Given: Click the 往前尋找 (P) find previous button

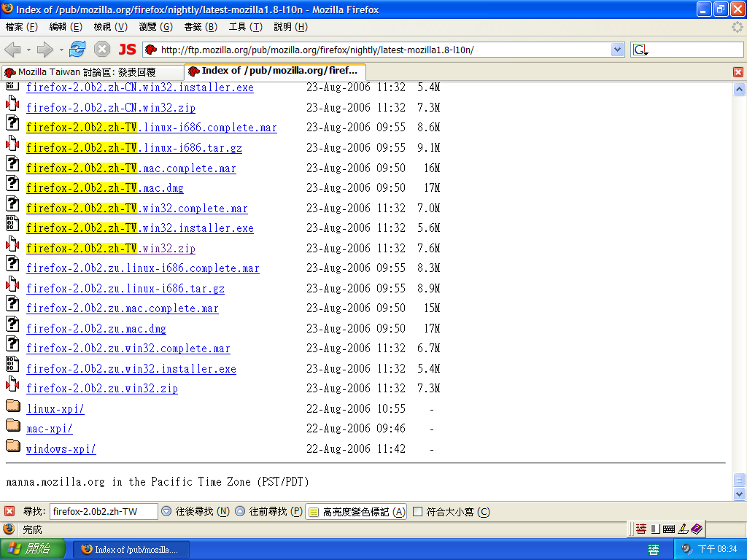Looking at the screenshot, I should click(x=270, y=512).
